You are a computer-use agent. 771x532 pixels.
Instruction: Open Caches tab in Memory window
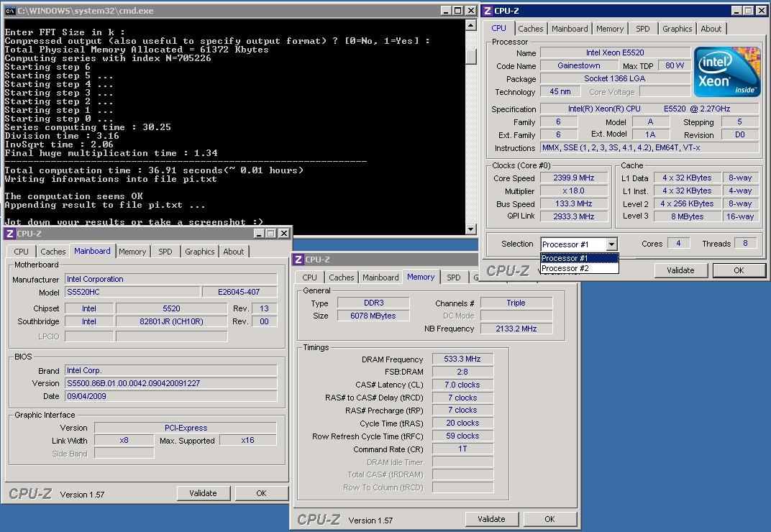341,278
